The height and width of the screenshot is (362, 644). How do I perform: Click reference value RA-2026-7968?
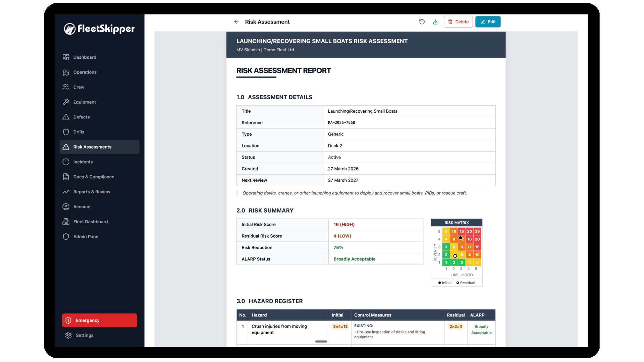(x=341, y=123)
